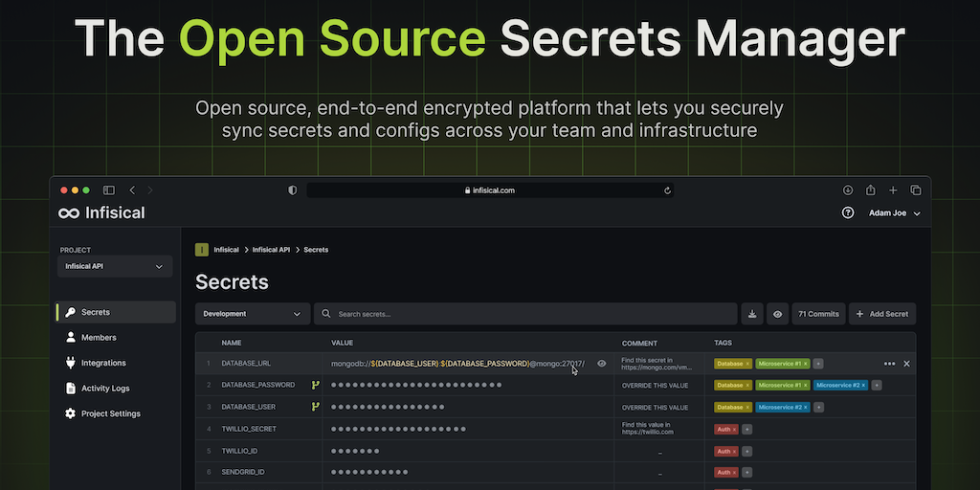
Task: Delete the DATABASE_URL row with the X icon
Action: coord(906,364)
